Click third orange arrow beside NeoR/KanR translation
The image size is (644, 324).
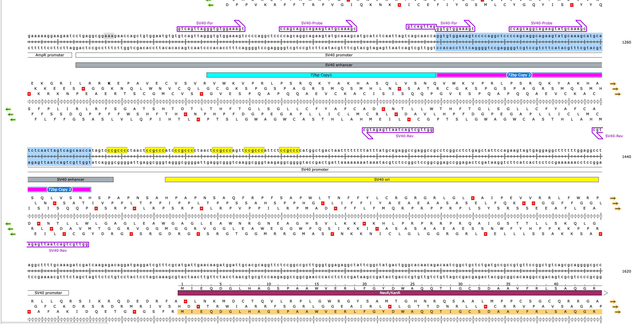click(618, 312)
